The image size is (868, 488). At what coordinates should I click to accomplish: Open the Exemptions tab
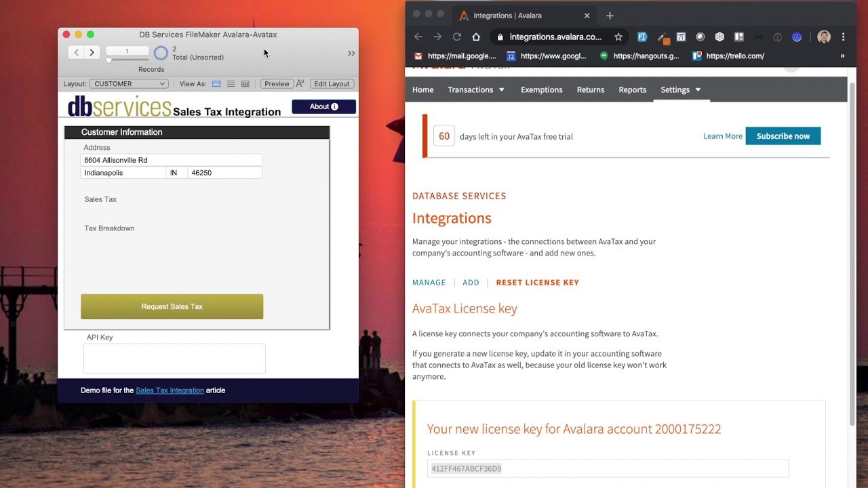(541, 89)
